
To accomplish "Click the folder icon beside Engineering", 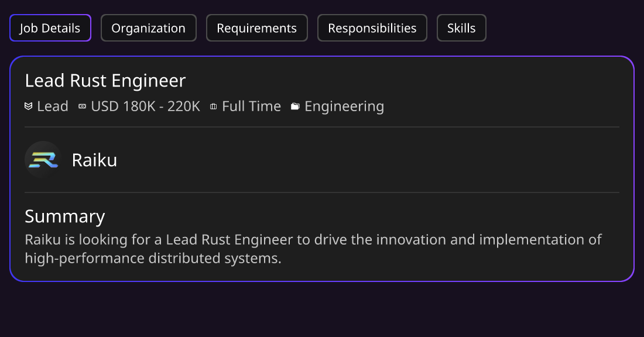I will pos(295,106).
